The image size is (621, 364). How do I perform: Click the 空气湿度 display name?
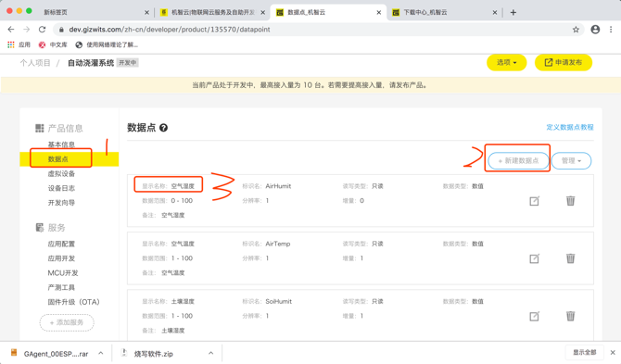(x=183, y=186)
